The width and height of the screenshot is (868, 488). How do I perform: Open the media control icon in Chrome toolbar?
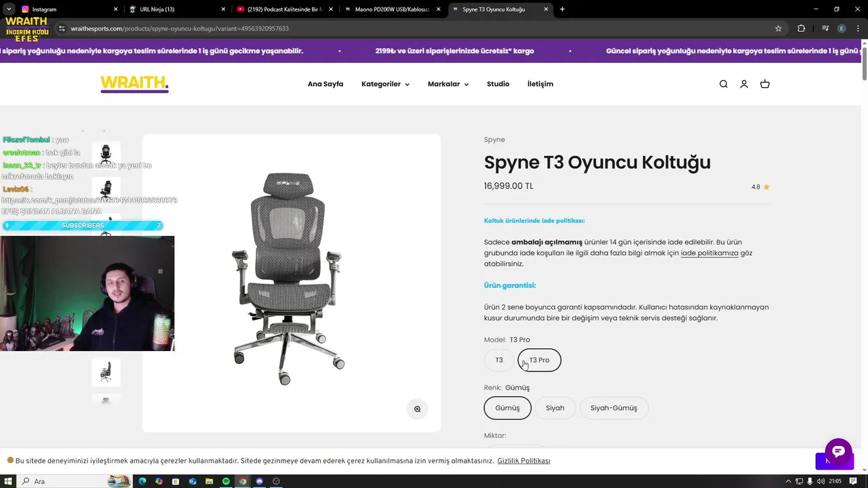(x=825, y=28)
